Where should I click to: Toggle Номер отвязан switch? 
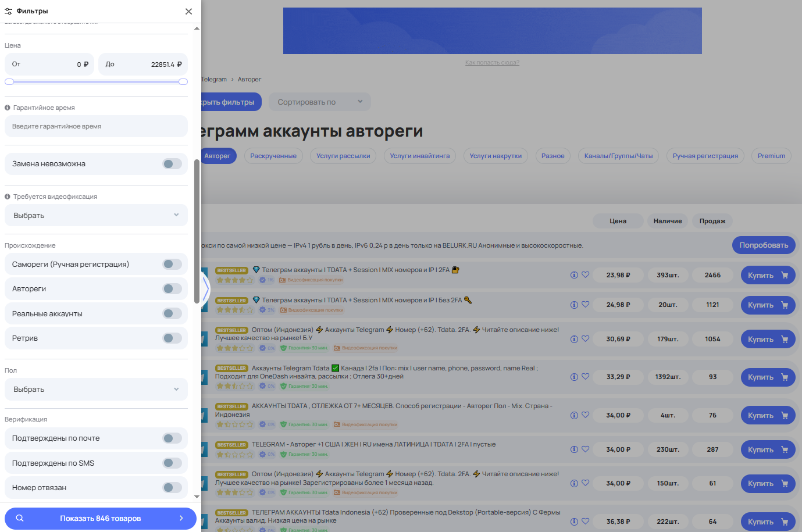172,488
